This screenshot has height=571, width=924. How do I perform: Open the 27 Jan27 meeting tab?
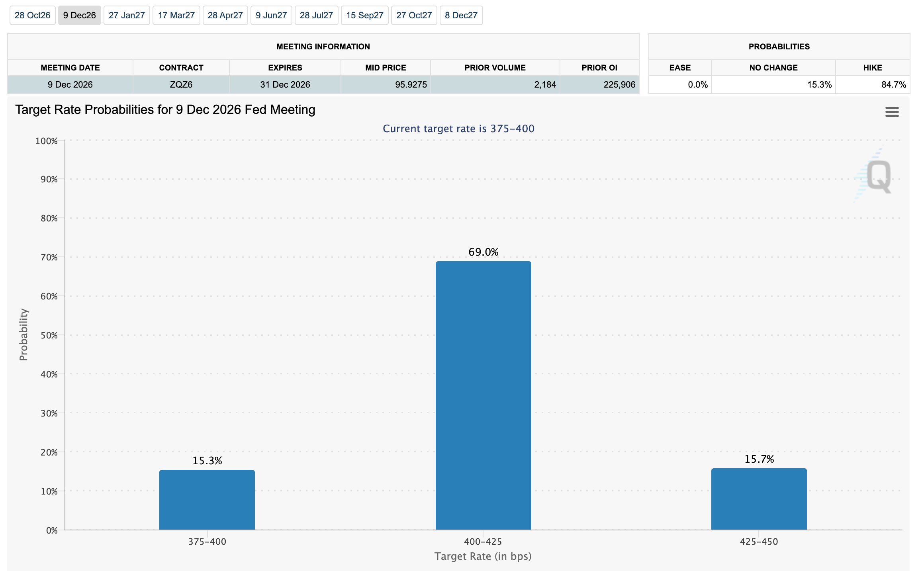click(127, 16)
